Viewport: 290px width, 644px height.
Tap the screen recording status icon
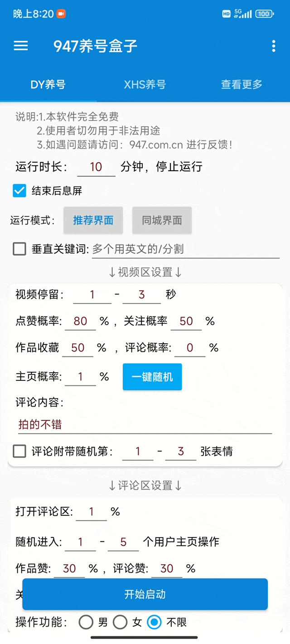(x=61, y=14)
